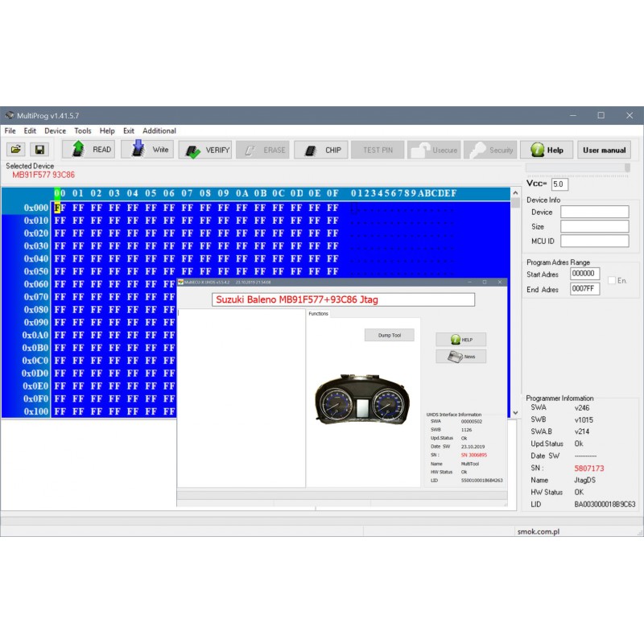Select the Functions tab

[319, 314]
